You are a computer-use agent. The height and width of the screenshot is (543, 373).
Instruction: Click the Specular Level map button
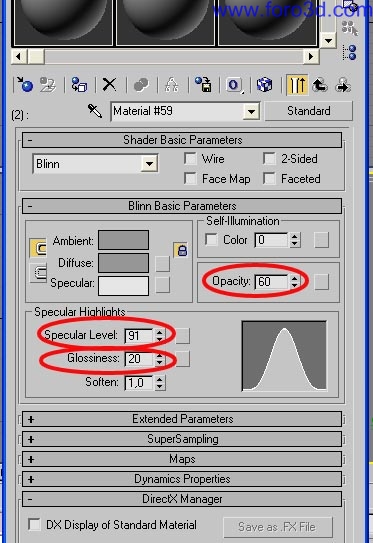click(183, 336)
